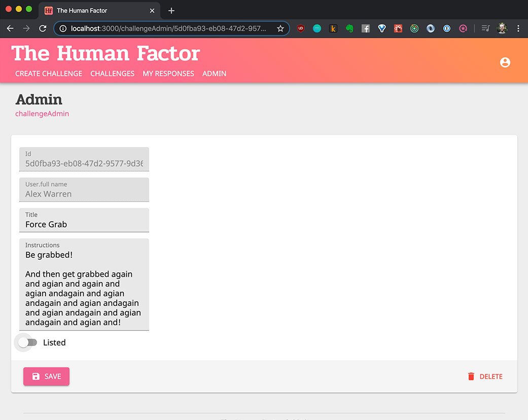Click The Human Factor site title
This screenshot has width=528, height=420.
[x=105, y=54]
